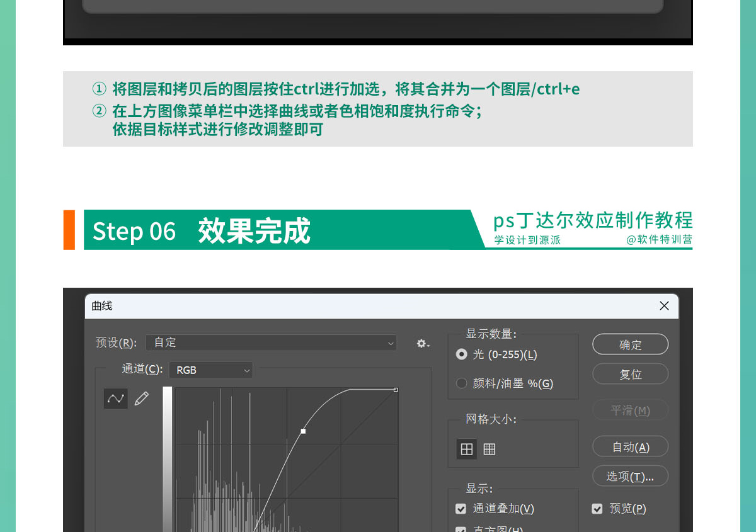This screenshot has width=756, height=532.
Task: Click the 曲线 dialog title bar
Action: point(378,306)
